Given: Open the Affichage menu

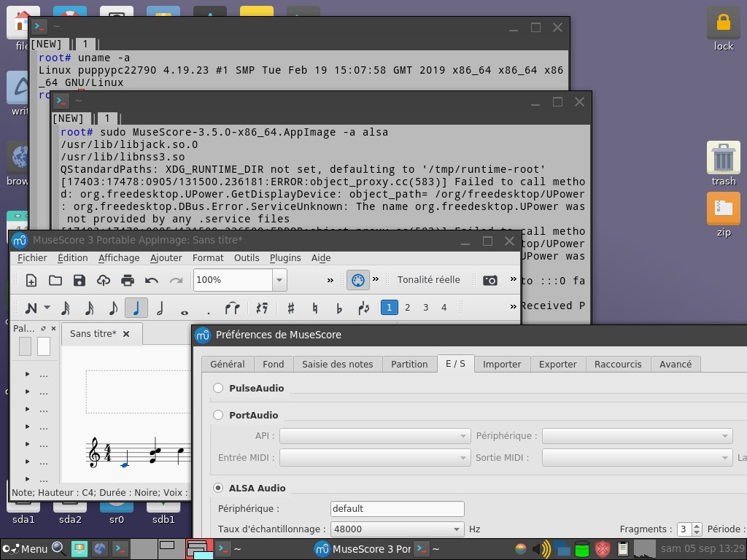Looking at the screenshot, I should 119,257.
